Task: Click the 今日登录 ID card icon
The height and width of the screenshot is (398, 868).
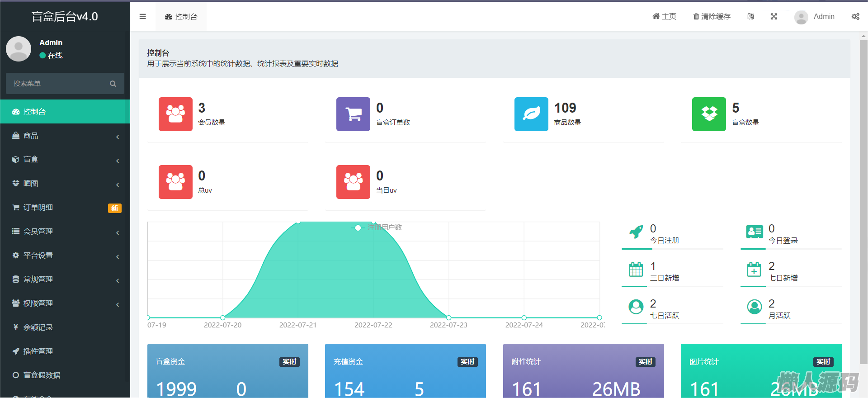Action: (754, 232)
